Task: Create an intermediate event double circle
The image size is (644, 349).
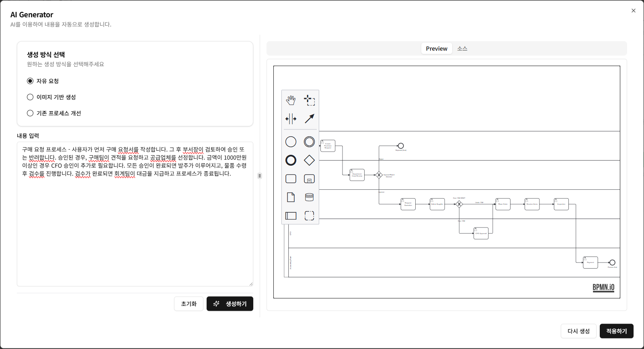Action: point(309,142)
